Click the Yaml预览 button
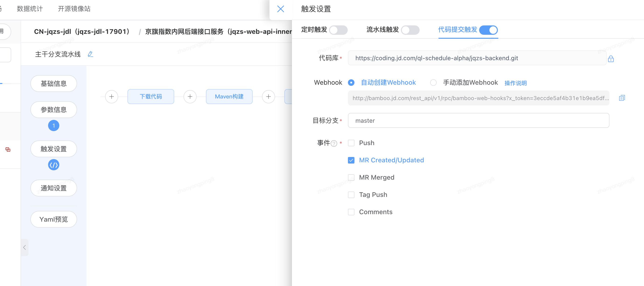 (53, 219)
